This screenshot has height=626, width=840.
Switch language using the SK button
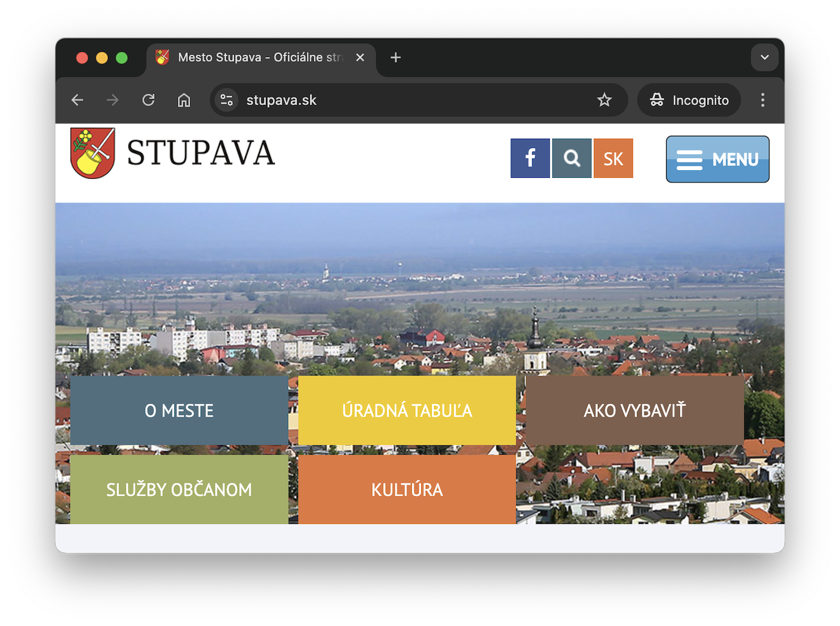tap(613, 158)
